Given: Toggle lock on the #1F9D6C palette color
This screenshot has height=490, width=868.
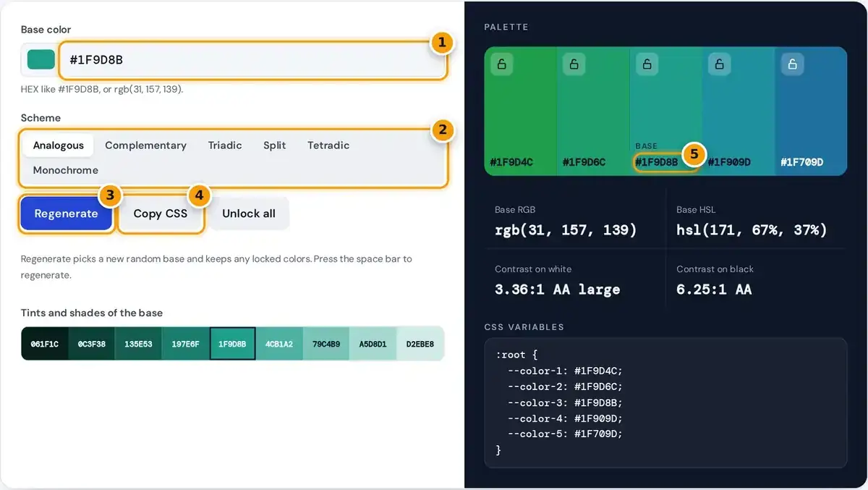Looking at the screenshot, I should [574, 64].
